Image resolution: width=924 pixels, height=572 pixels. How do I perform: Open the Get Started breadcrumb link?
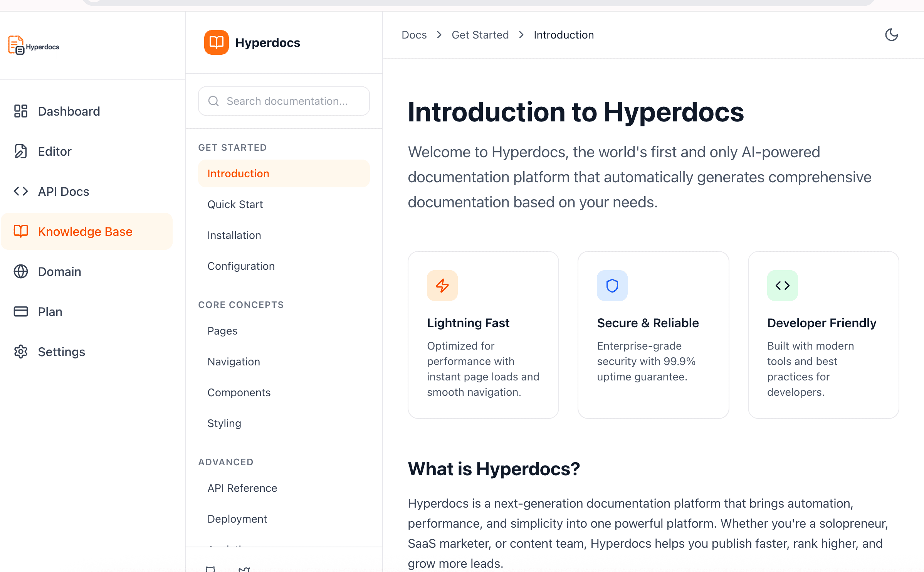coord(480,35)
